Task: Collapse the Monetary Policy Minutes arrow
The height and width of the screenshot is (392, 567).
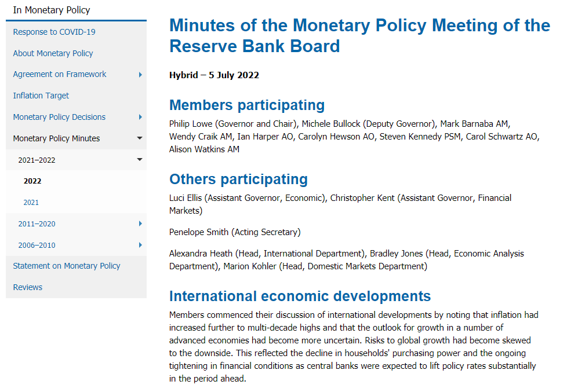Action: tap(140, 138)
